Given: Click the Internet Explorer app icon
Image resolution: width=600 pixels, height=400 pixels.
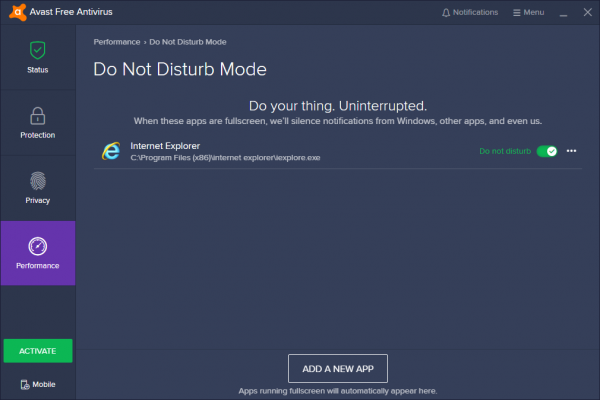Looking at the screenshot, I should [x=110, y=151].
